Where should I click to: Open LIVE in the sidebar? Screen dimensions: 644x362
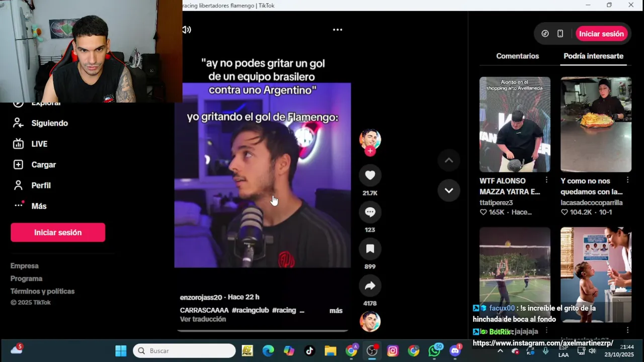point(30,144)
